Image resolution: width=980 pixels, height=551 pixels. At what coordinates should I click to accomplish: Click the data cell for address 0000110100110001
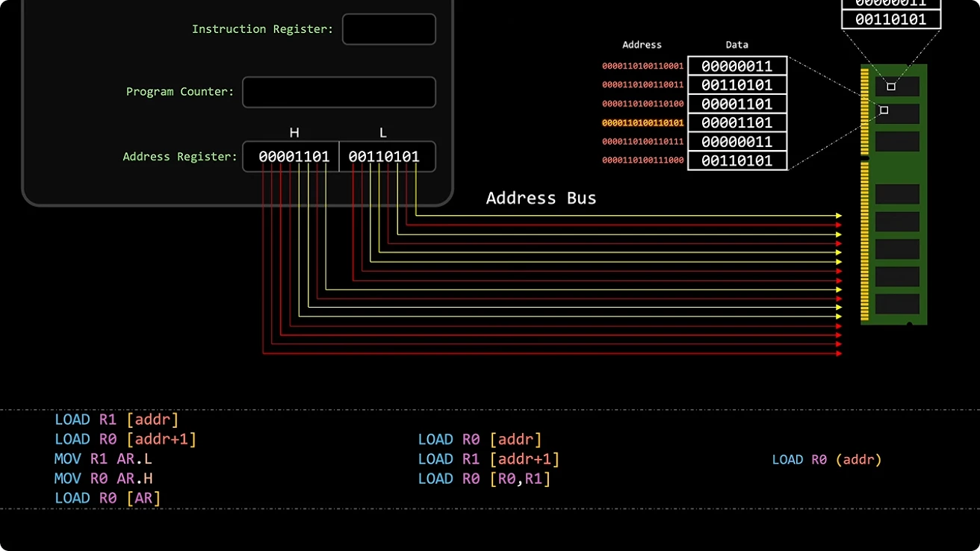(x=737, y=66)
